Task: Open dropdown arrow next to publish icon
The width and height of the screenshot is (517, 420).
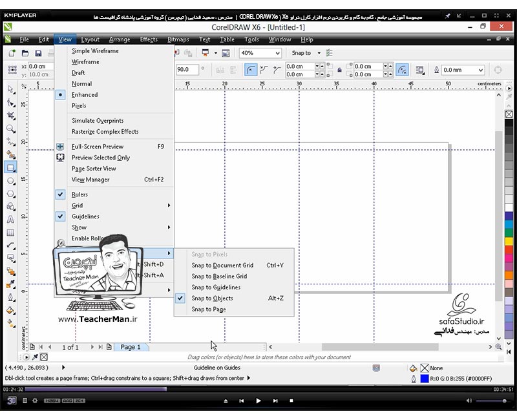Action: [216, 53]
